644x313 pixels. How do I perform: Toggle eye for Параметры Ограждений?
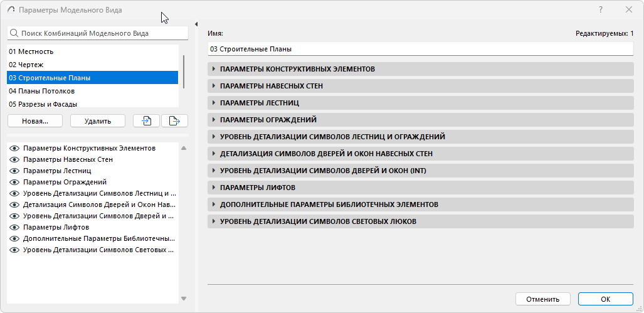click(15, 182)
